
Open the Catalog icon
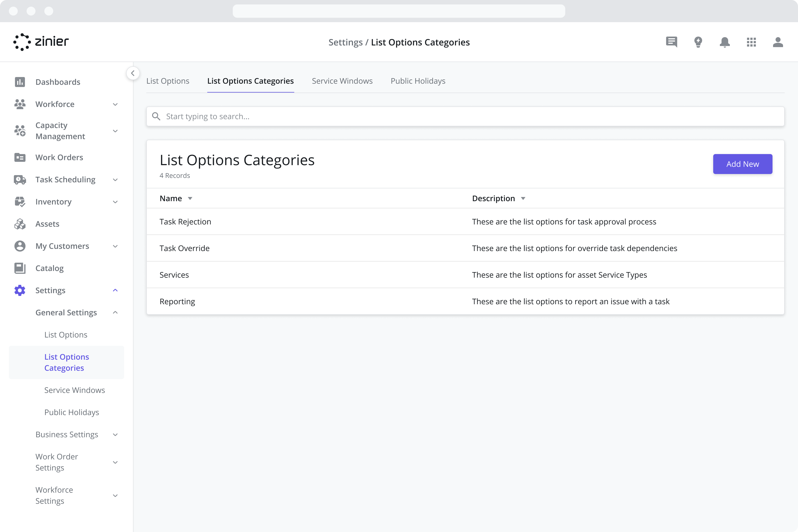click(20, 268)
